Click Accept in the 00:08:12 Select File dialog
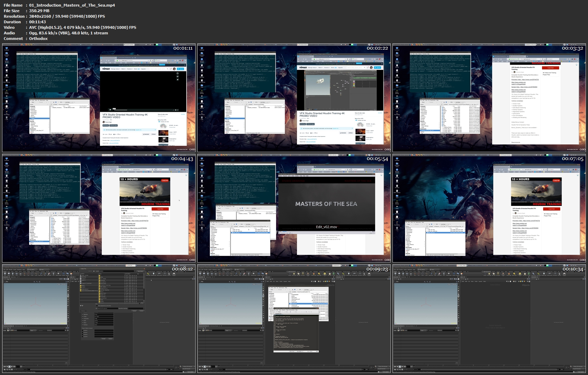Screen dimensions: 588x375 pos(134,311)
